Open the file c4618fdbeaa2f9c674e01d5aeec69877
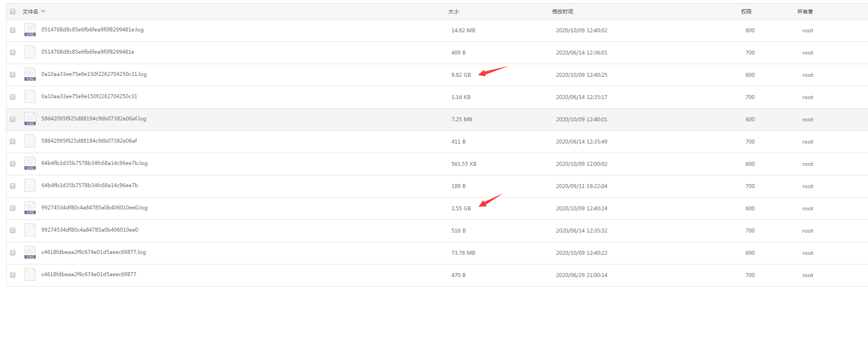This screenshot has width=868, height=349. click(89, 274)
